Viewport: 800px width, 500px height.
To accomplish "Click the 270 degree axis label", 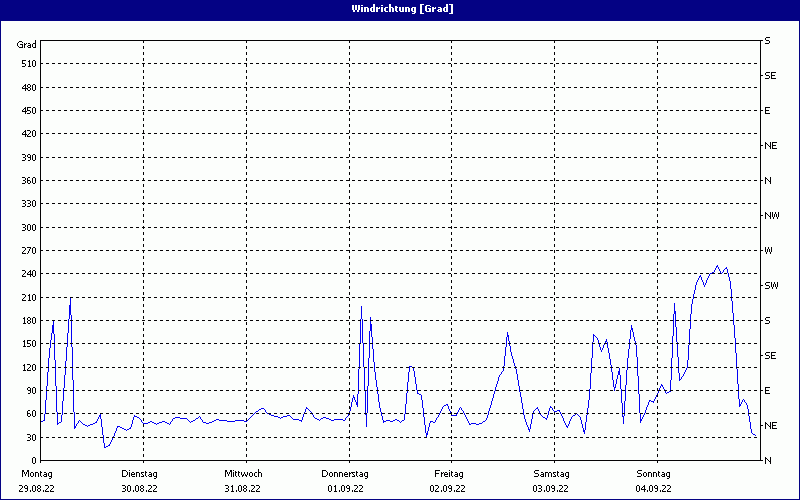I will pyautogui.click(x=27, y=251).
